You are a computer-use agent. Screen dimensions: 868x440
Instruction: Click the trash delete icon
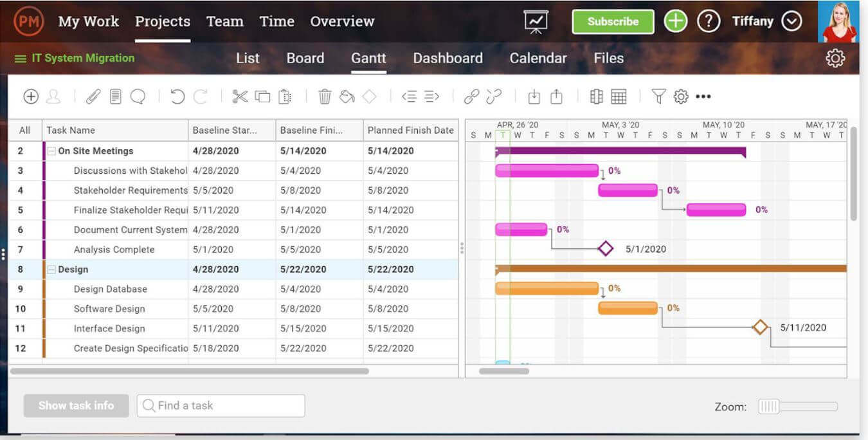[325, 96]
